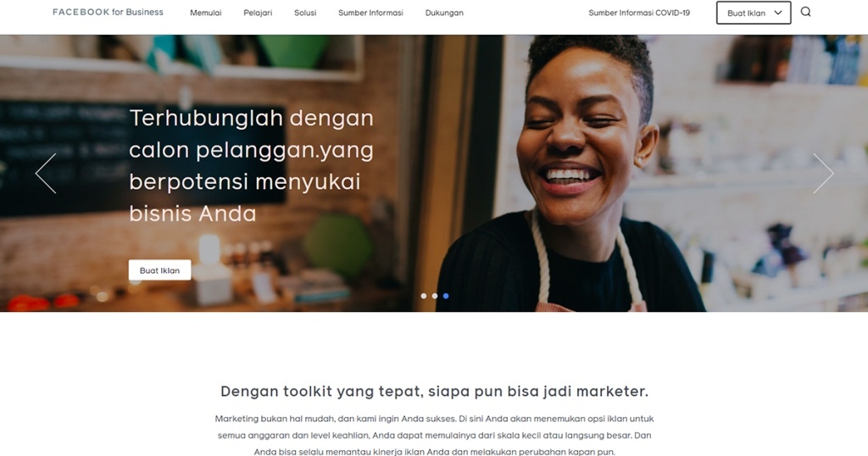The height and width of the screenshot is (456, 868).
Task: Open the Solusi navigation menu
Action: (305, 13)
